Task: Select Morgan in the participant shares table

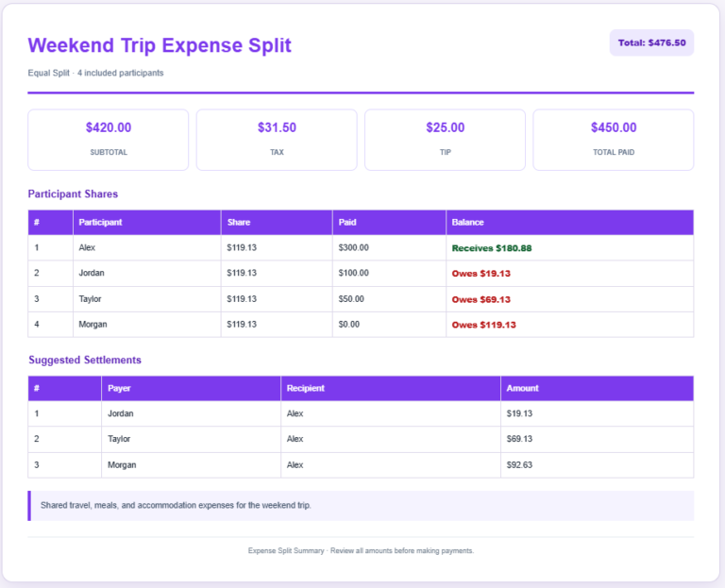Action: [93, 325]
